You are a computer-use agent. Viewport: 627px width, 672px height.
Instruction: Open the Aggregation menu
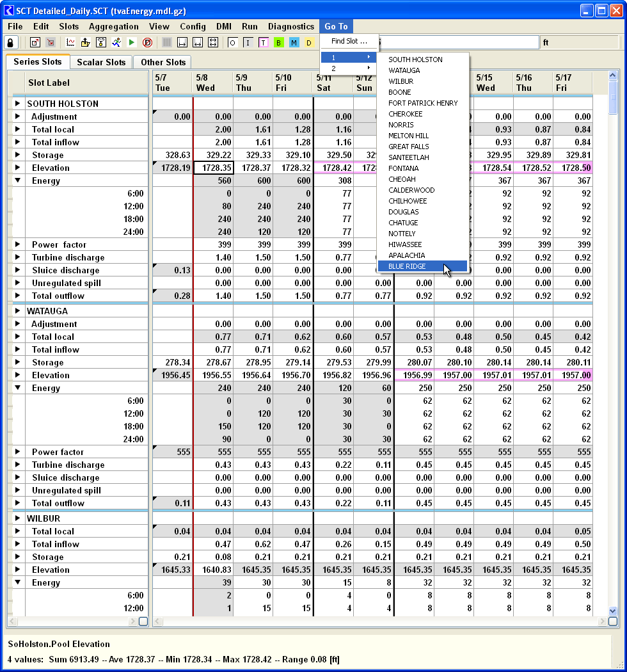(x=114, y=26)
